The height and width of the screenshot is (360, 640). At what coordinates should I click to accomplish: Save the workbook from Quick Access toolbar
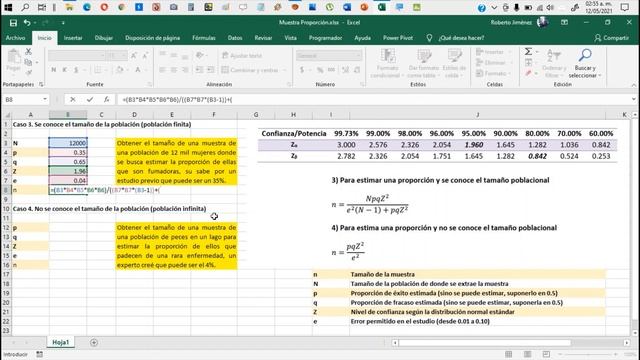13,23
